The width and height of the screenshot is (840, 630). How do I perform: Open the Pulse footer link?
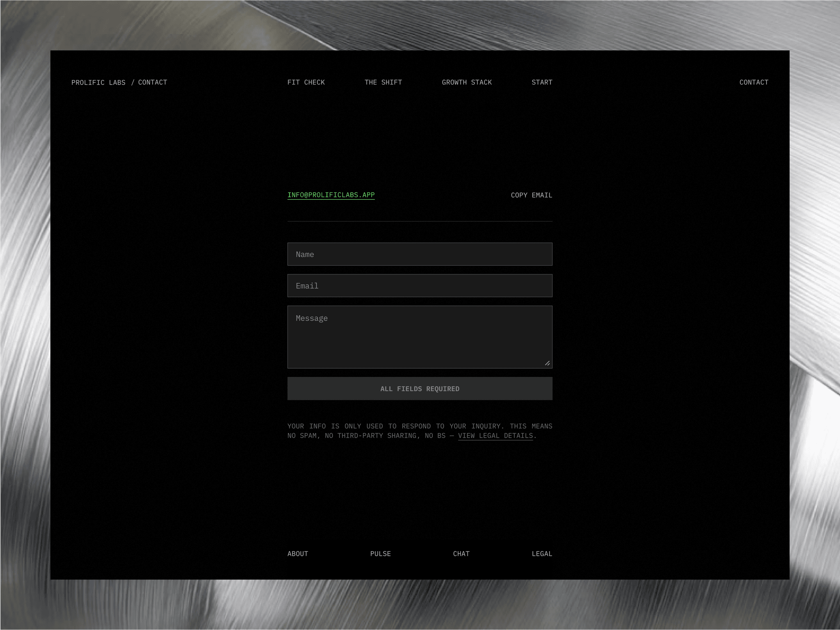[381, 554]
